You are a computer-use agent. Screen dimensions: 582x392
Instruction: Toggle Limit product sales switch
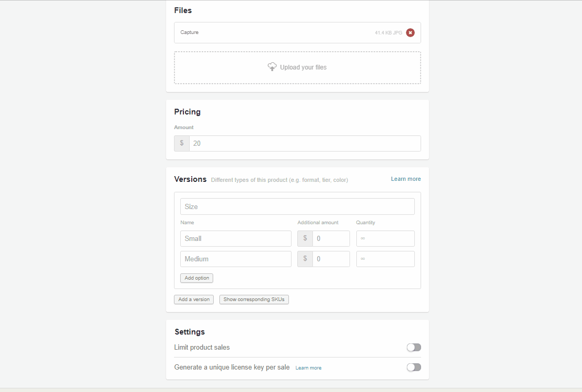[x=414, y=348]
